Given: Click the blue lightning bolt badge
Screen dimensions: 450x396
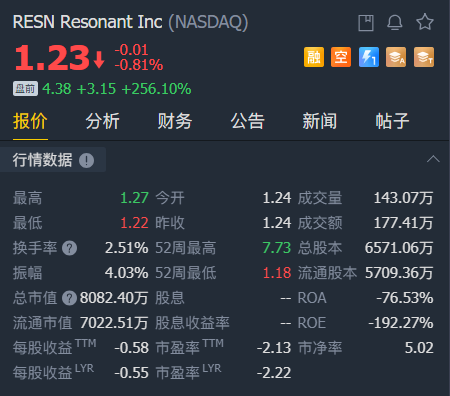Looking at the screenshot, I should click(369, 57).
